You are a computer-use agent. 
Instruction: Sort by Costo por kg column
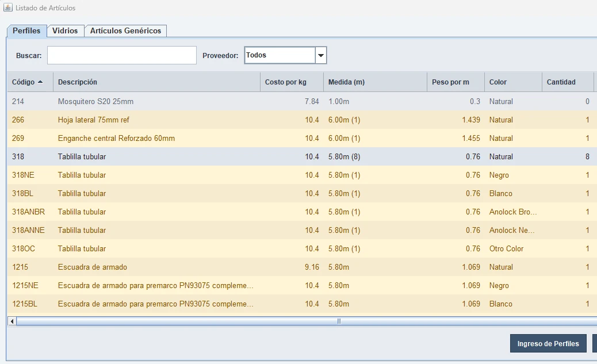[x=292, y=82]
